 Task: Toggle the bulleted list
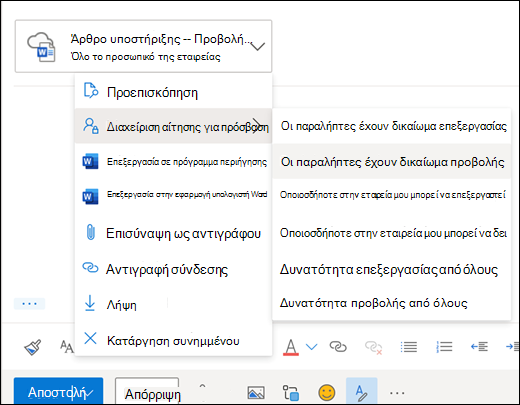click(409, 347)
